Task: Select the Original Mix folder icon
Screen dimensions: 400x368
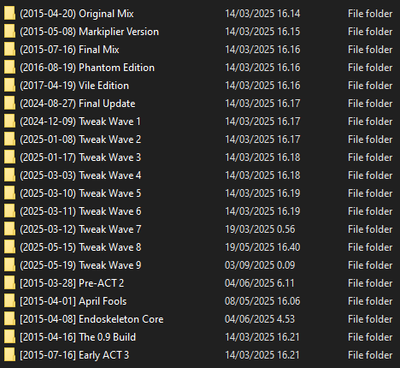Action: 10,14
